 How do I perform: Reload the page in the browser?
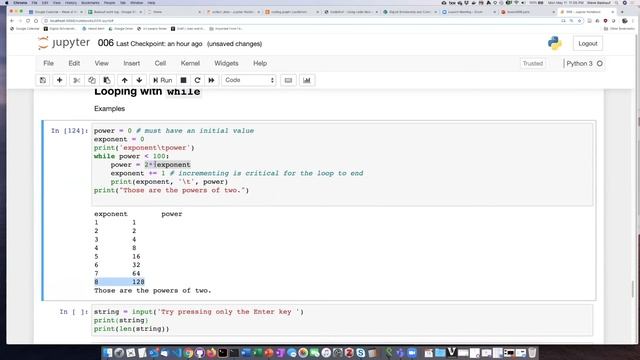(x=28, y=20)
